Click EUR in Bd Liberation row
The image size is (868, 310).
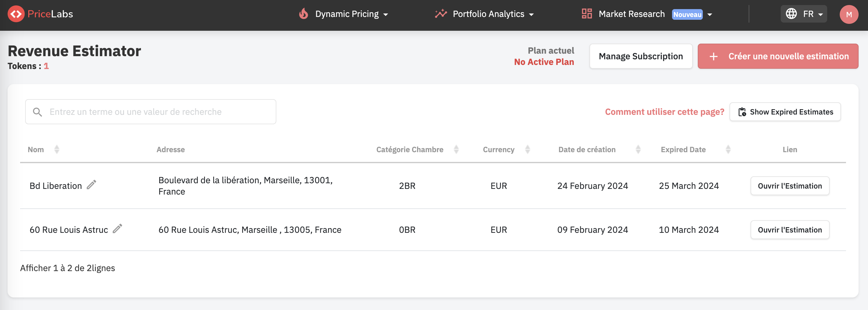499,186
